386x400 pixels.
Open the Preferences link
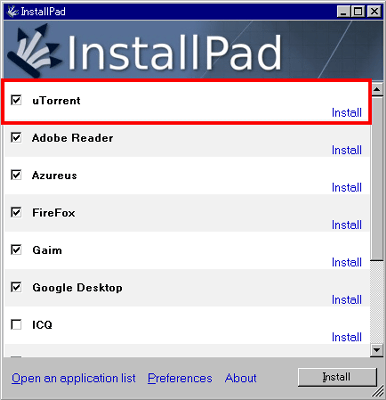tap(180, 378)
